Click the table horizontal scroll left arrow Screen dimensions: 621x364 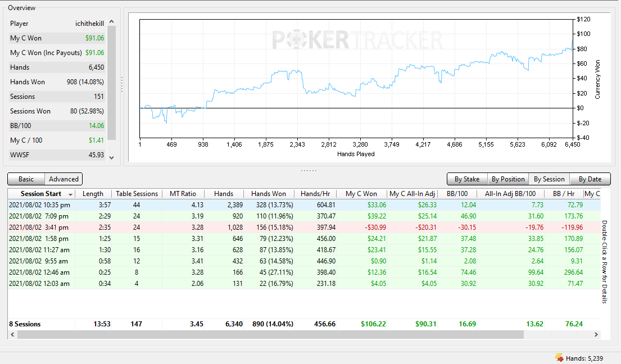point(13,335)
